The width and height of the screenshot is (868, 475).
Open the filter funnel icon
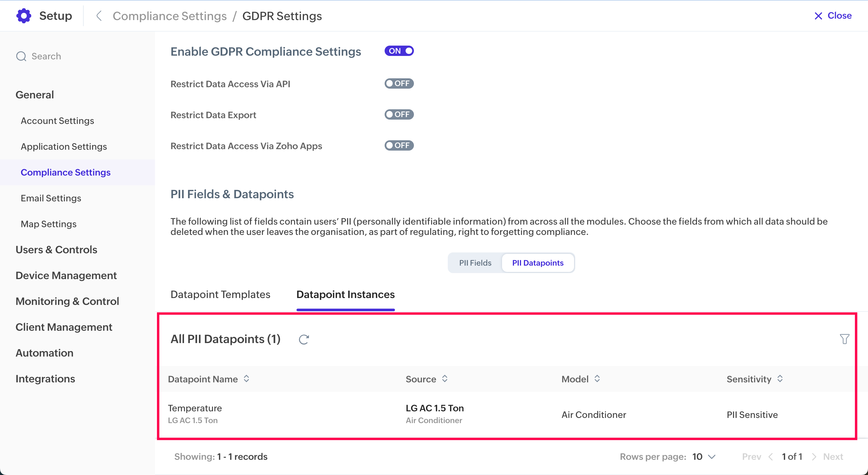click(x=844, y=339)
